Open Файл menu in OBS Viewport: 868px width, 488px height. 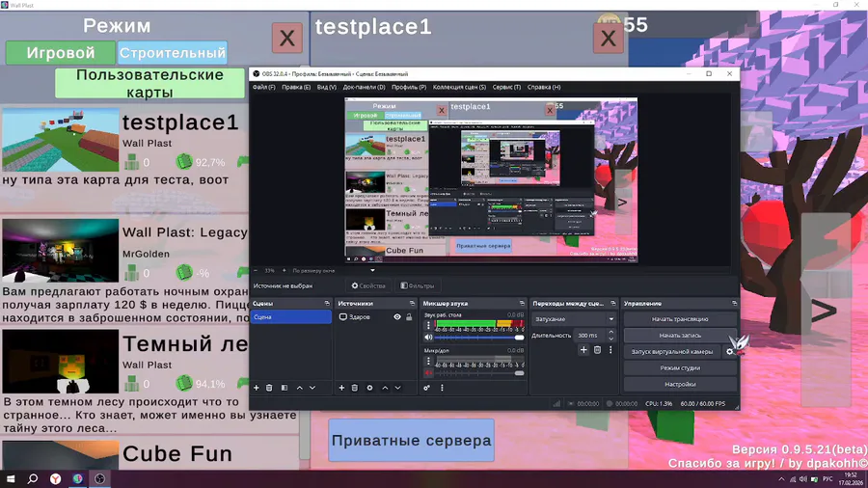pos(263,87)
